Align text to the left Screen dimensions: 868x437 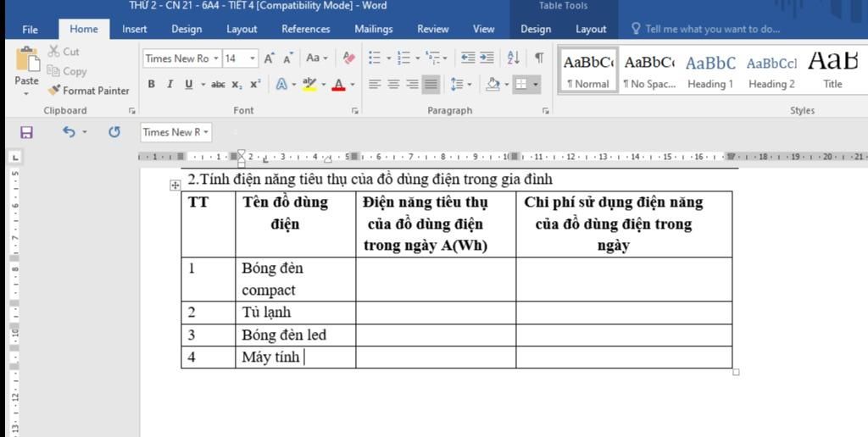[375, 84]
